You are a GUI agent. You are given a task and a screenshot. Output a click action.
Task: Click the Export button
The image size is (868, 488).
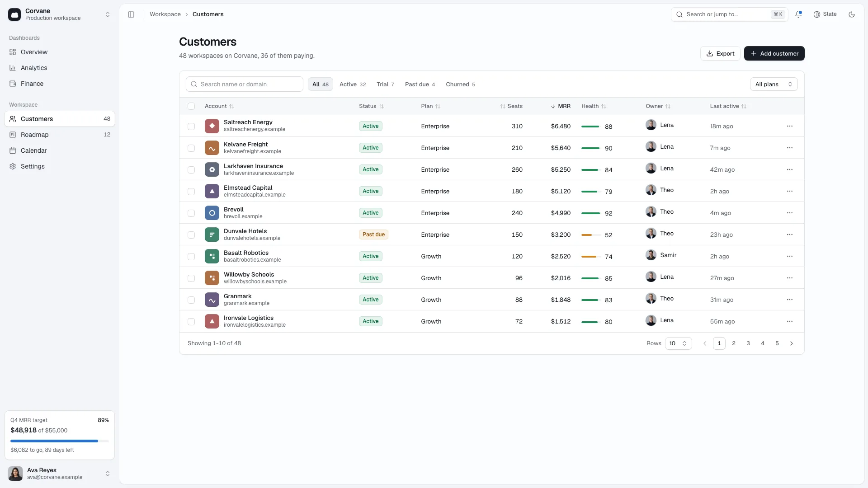pos(720,53)
